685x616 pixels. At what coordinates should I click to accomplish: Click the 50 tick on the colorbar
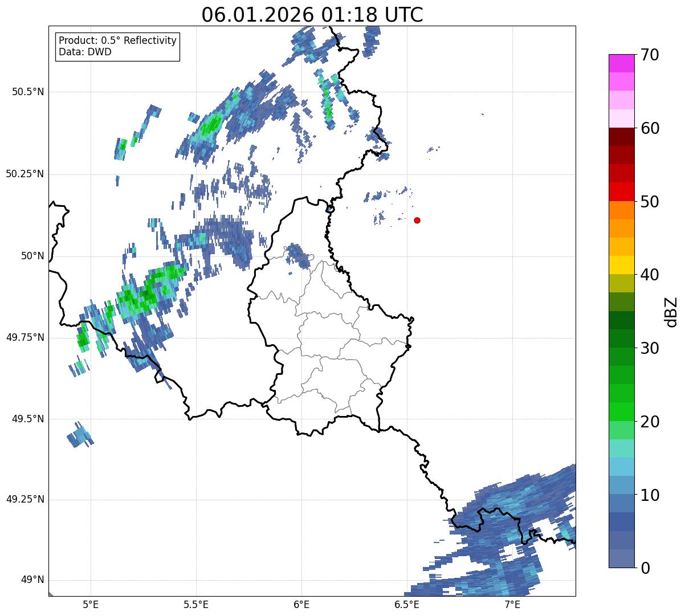(649, 202)
